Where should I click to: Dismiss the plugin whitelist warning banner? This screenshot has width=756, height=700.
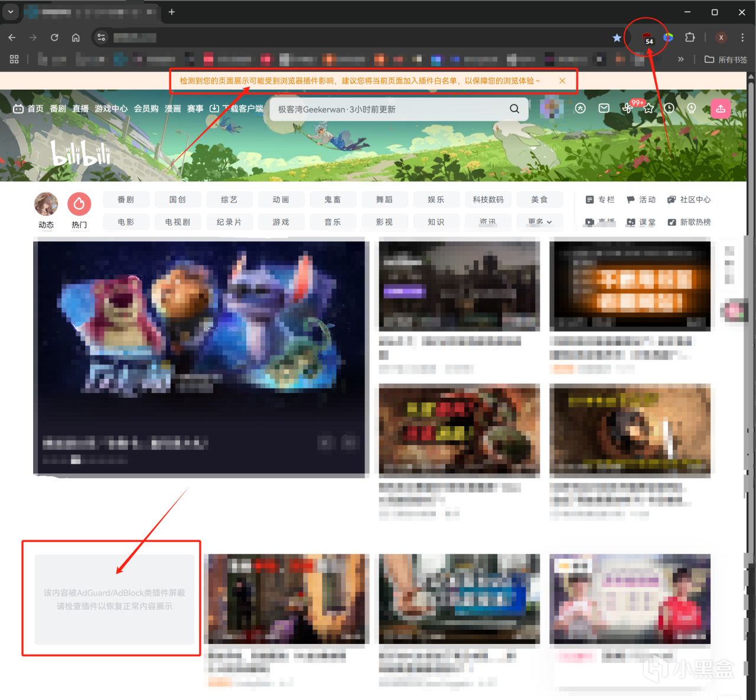[562, 80]
